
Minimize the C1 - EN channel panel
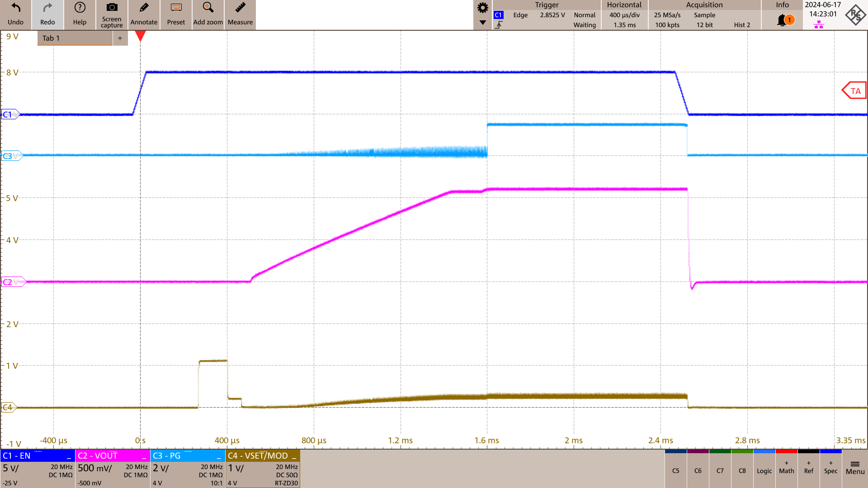[69, 457]
